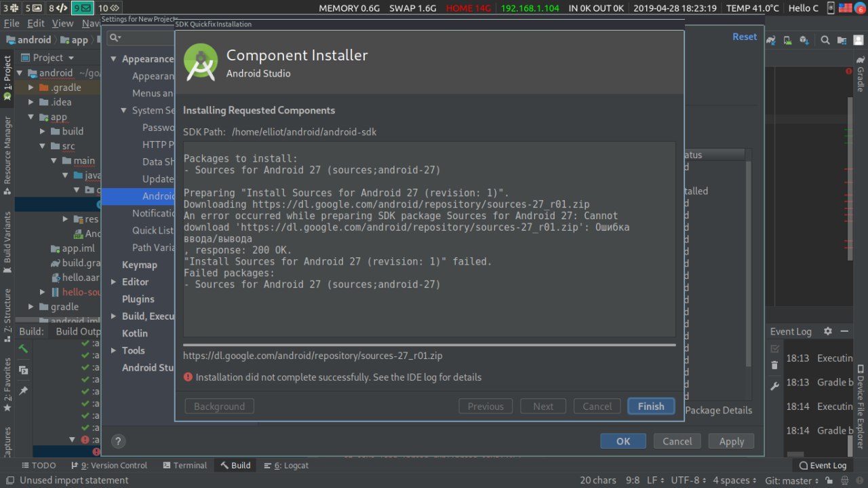Click the Reset link in Settings
Viewport: 868px width, 488px height.
click(x=745, y=37)
